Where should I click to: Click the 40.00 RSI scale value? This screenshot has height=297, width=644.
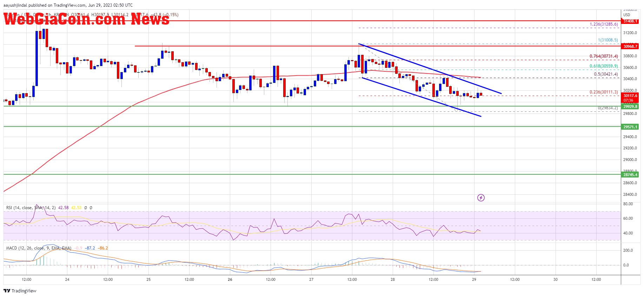click(628, 233)
